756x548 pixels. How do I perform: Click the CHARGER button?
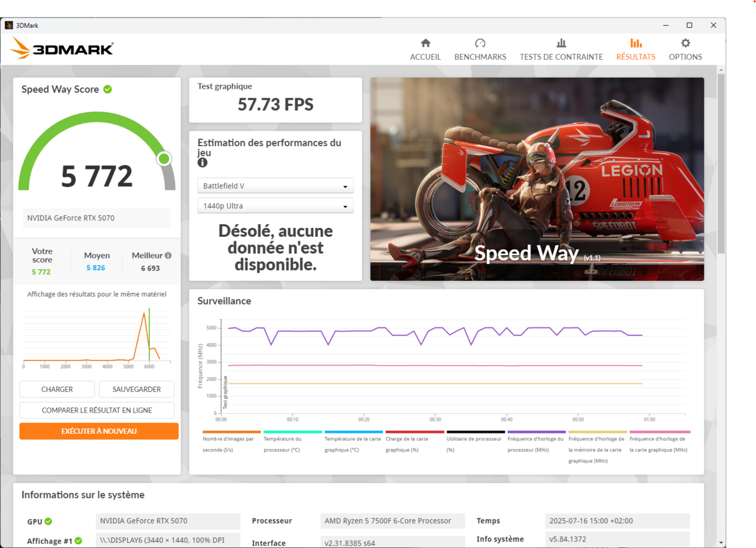click(x=57, y=389)
